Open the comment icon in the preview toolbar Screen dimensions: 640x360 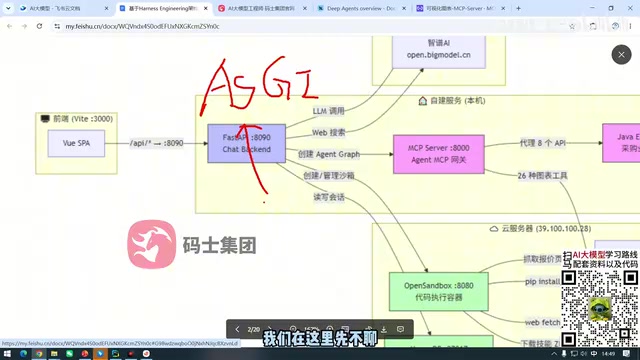coord(400,329)
